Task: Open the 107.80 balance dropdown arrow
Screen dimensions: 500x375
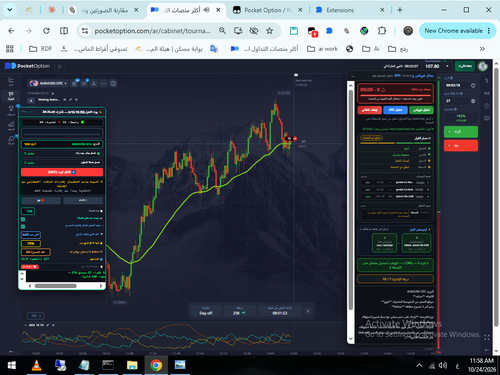Action: [447, 66]
